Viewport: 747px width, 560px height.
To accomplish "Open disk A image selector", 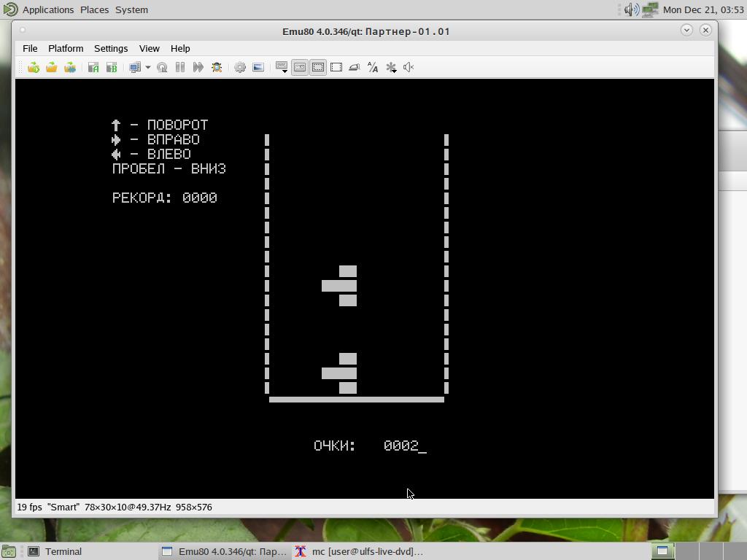I will click(93, 67).
